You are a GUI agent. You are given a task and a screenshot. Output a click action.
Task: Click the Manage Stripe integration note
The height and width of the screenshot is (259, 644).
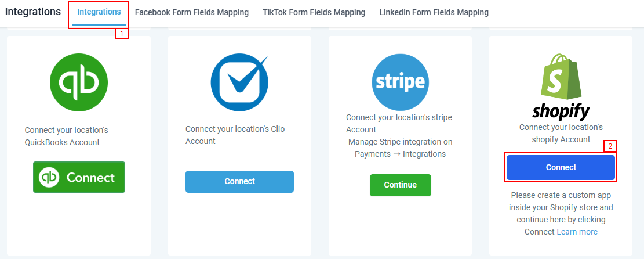pyautogui.click(x=400, y=148)
